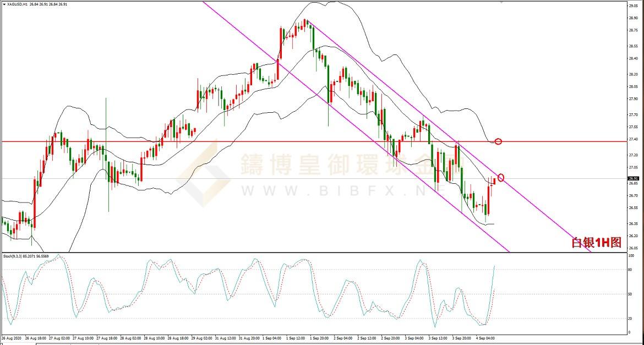Click the 20 level on stochastic scale
The image size is (644, 345).
point(630,319)
